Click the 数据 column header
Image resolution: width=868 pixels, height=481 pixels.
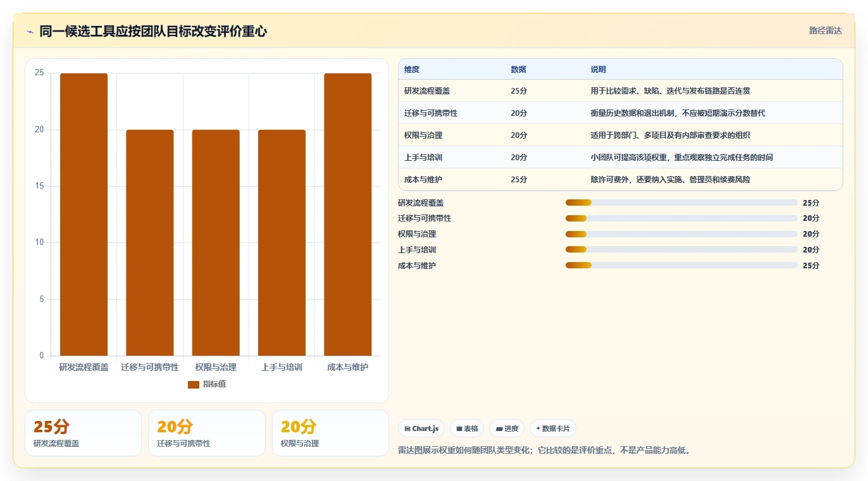coord(518,70)
